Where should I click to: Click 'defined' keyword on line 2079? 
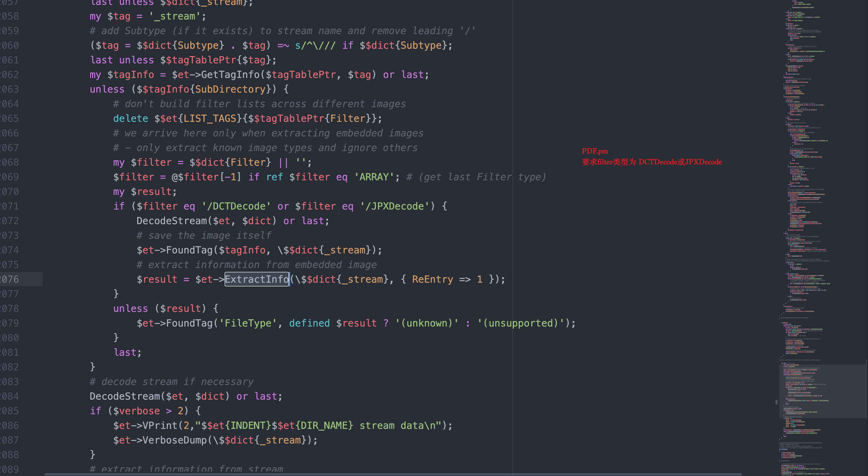pyautogui.click(x=309, y=323)
